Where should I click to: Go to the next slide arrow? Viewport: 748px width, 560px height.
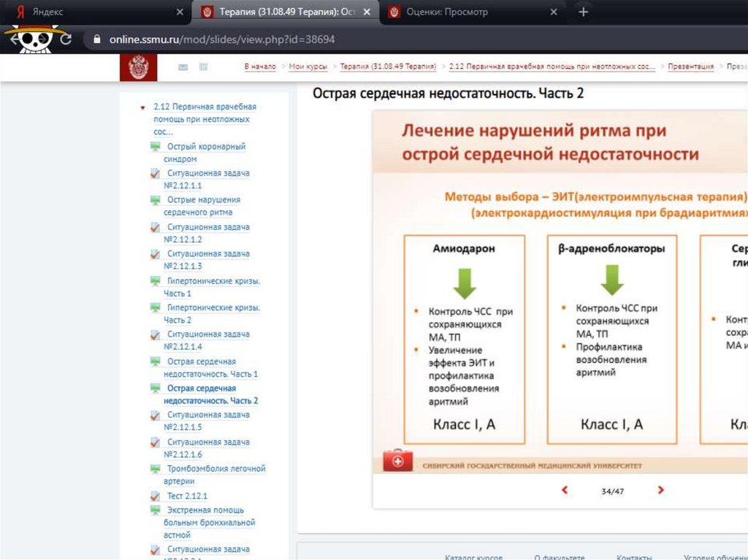click(x=660, y=490)
